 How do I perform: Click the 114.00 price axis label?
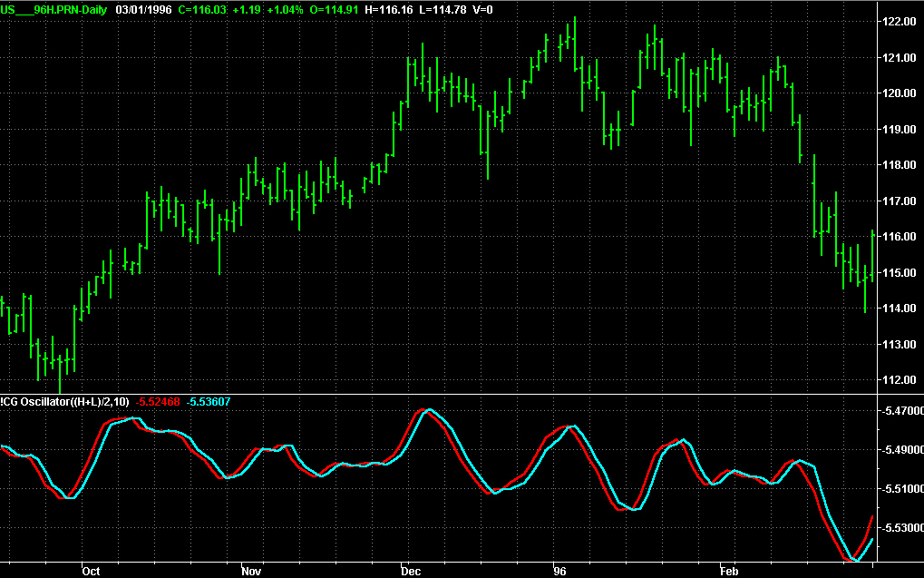(x=900, y=309)
